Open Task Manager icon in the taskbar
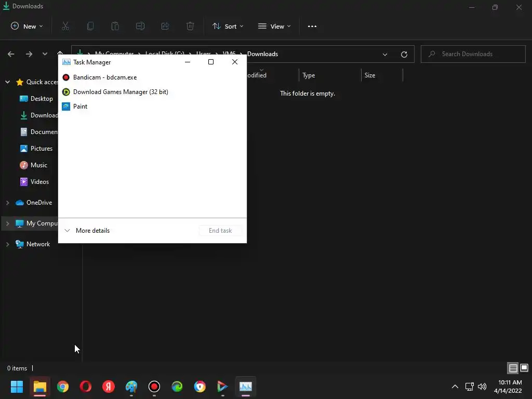The width and height of the screenshot is (532, 399). [x=246, y=387]
